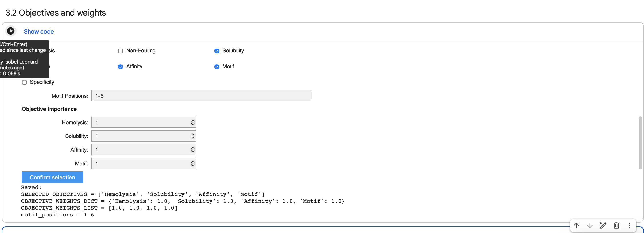Click the 'Objective Importance' label
This screenshot has height=233, width=644.
pos(49,109)
